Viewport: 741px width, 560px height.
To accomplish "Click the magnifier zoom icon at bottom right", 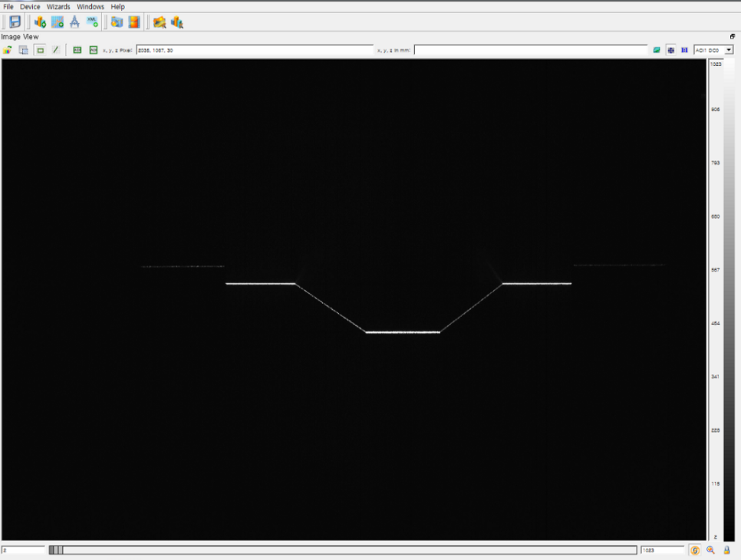I will pos(710,550).
